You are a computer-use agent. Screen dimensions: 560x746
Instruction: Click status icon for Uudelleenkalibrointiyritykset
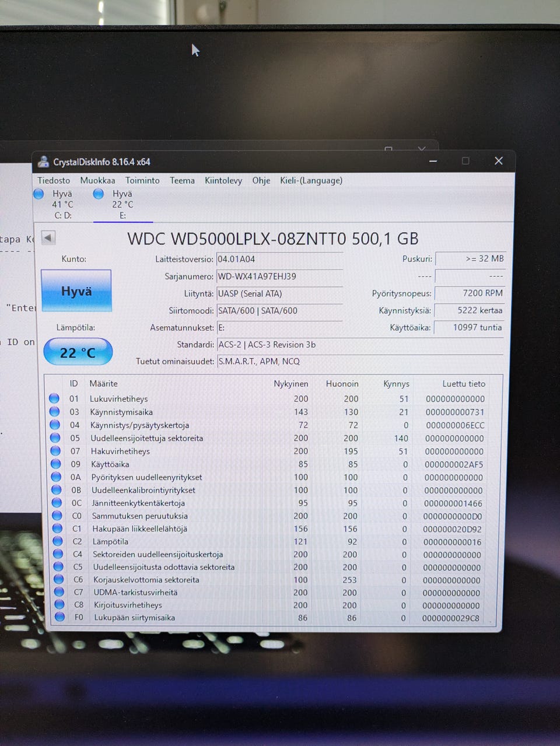click(57, 489)
